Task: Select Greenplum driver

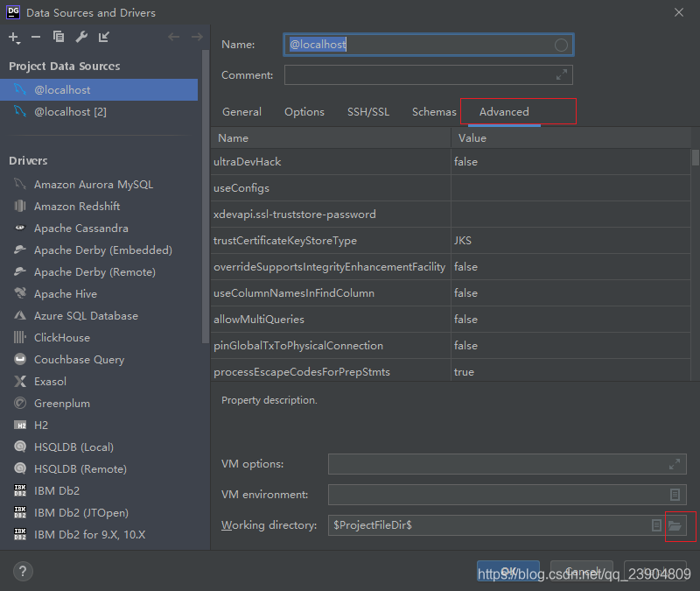Action: click(101, 404)
